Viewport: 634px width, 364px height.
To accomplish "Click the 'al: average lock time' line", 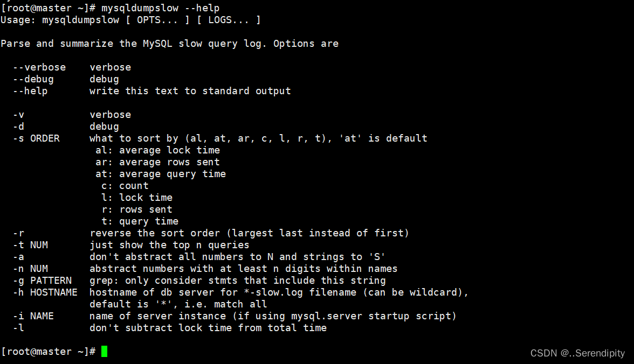I will pyautogui.click(x=157, y=150).
